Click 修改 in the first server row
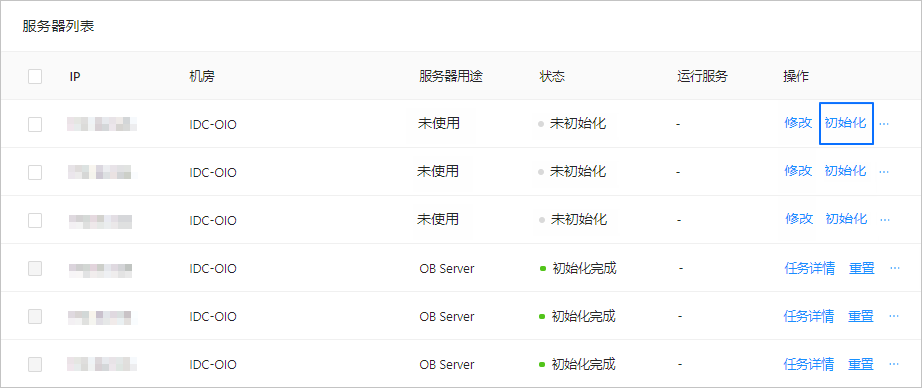 (798, 123)
